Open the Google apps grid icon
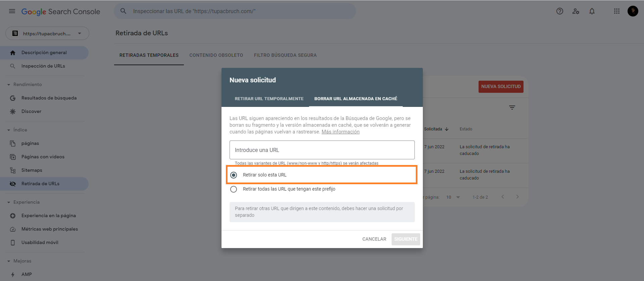 (616, 11)
